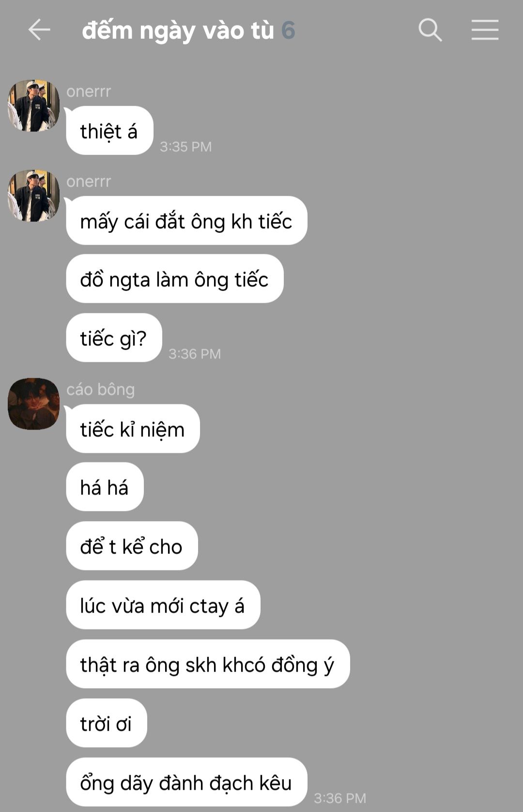Tap the chat title "đếm ngày vào tù"
The image size is (523, 812).
178,31
